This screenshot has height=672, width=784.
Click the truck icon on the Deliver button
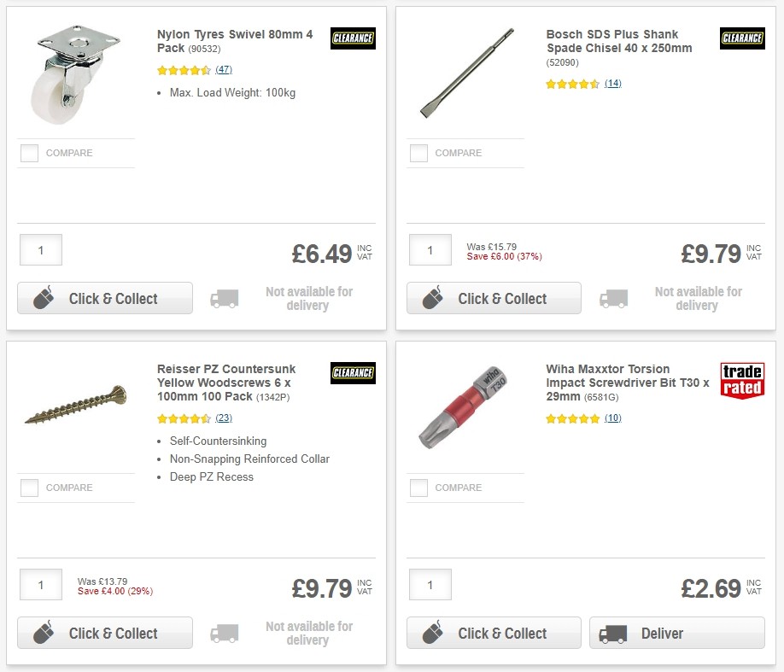(612, 633)
